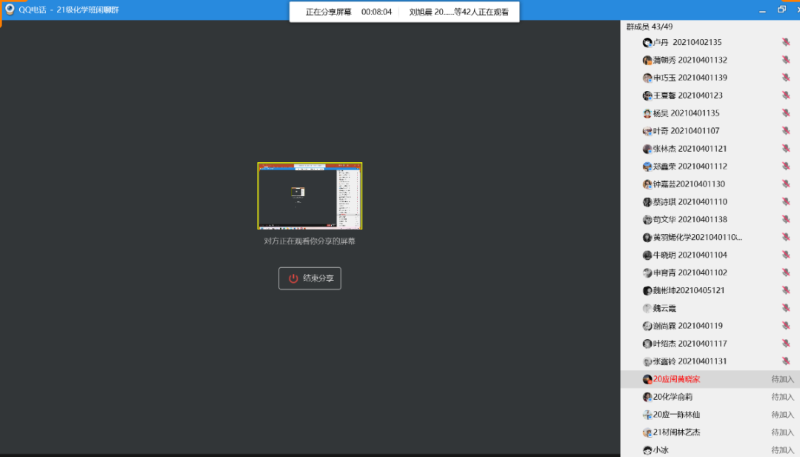Click 待加入 next to 小冰
This screenshot has height=457, width=800.
coord(782,450)
